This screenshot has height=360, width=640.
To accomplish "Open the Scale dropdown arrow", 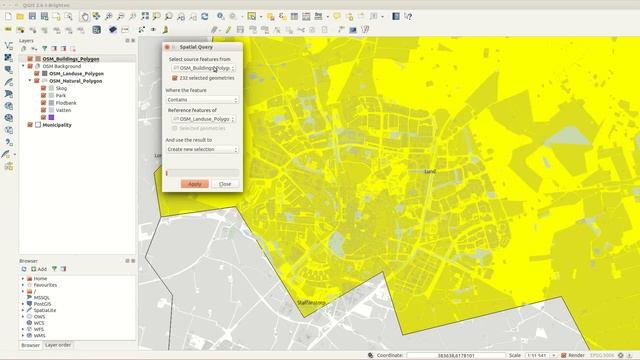I will [554, 356].
